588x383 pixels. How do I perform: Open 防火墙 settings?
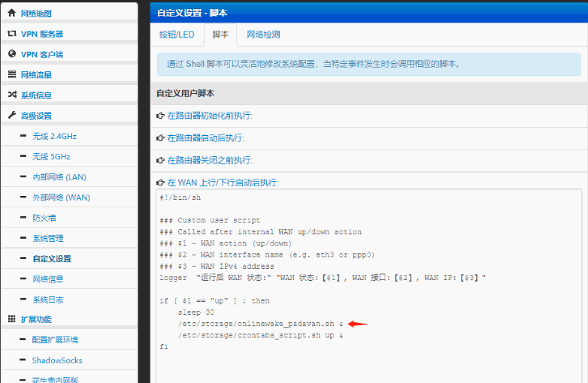(44, 218)
